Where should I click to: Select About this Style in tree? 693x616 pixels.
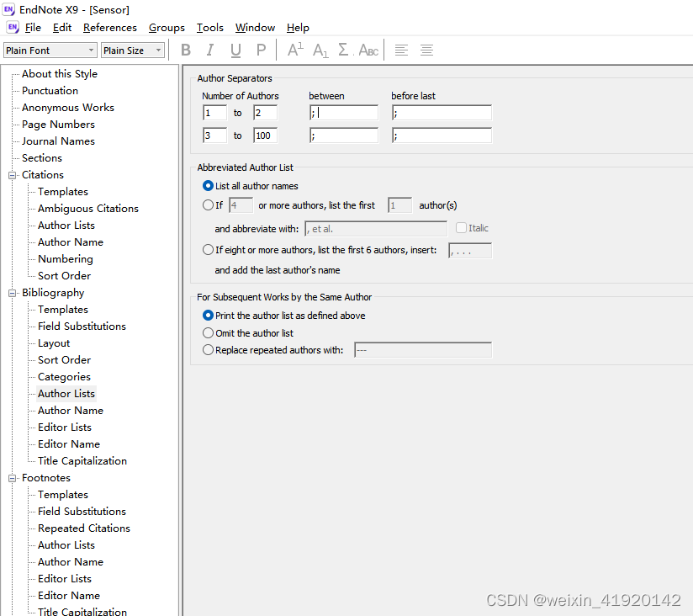[60, 74]
